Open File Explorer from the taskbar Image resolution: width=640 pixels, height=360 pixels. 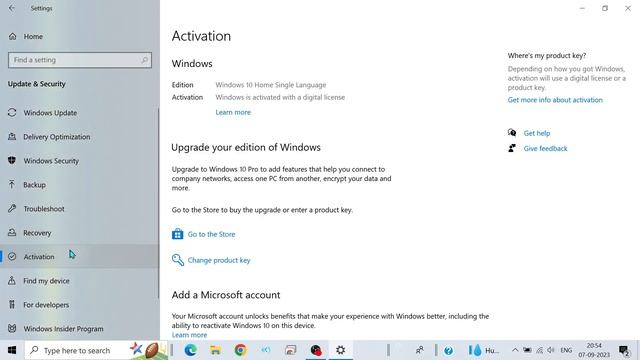coord(216,350)
